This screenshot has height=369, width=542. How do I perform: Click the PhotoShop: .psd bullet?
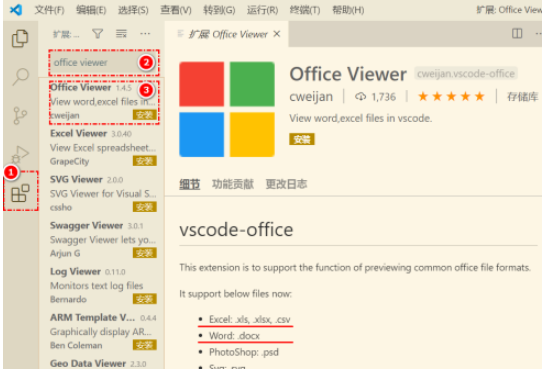244,352
